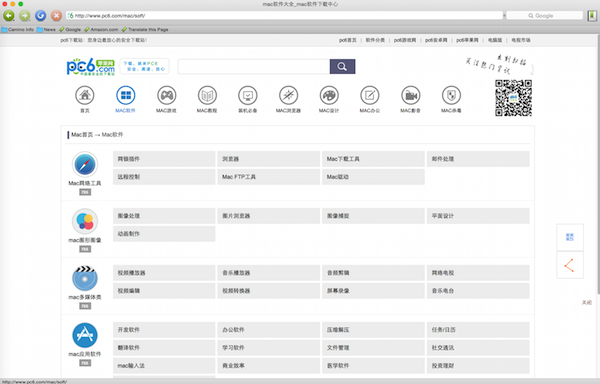Open the 浏览器 category tile
This screenshot has width=600, height=384.
[x=269, y=159]
